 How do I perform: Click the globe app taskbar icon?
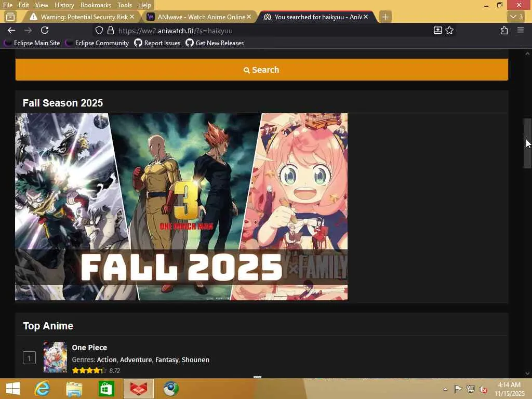tap(170, 389)
